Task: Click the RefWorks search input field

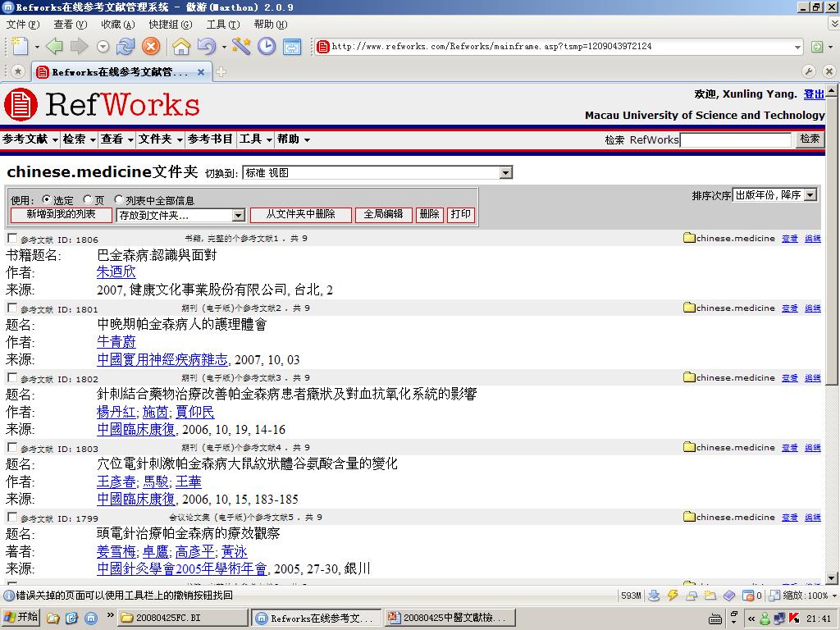Action: [x=736, y=139]
